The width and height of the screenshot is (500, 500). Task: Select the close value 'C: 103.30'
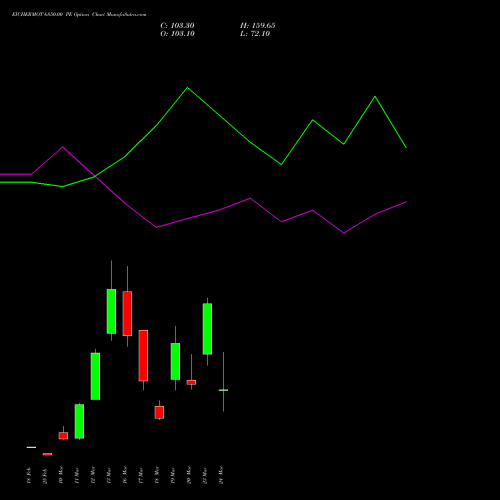click(x=177, y=26)
